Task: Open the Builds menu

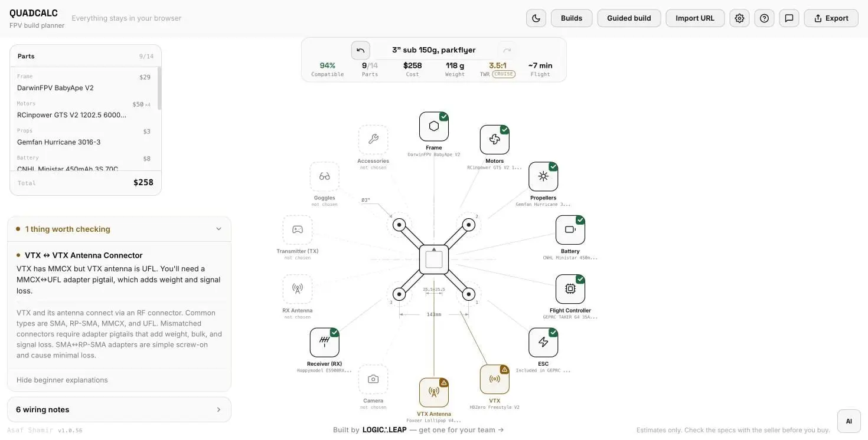Action: pos(572,18)
